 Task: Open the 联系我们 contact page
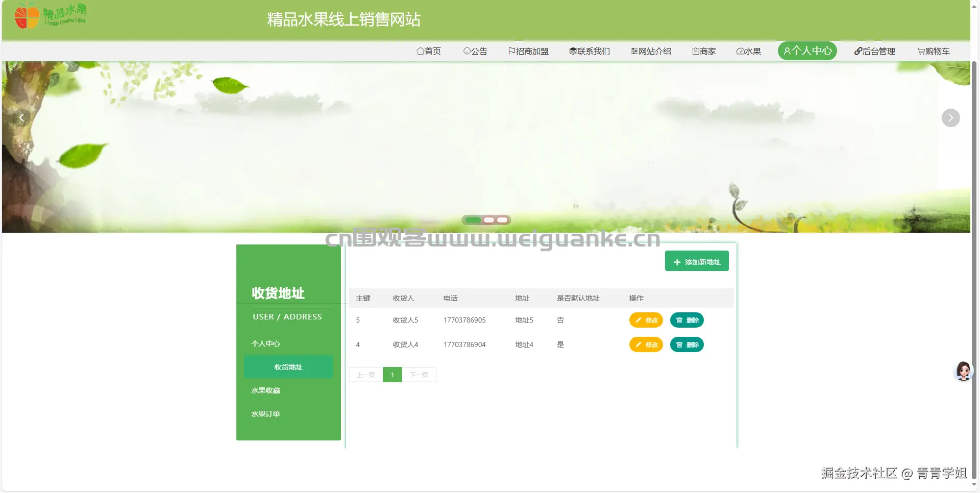590,51
